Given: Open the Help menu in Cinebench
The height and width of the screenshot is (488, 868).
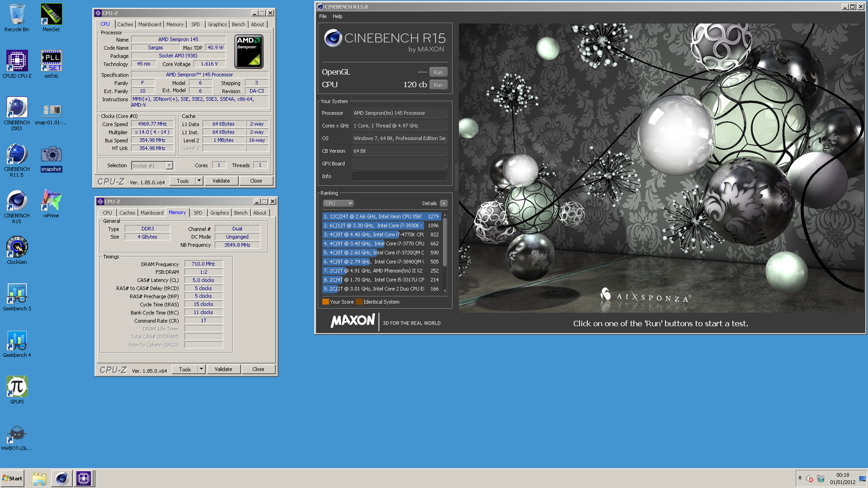Looking at the screenshot, I should coord(338,16).
